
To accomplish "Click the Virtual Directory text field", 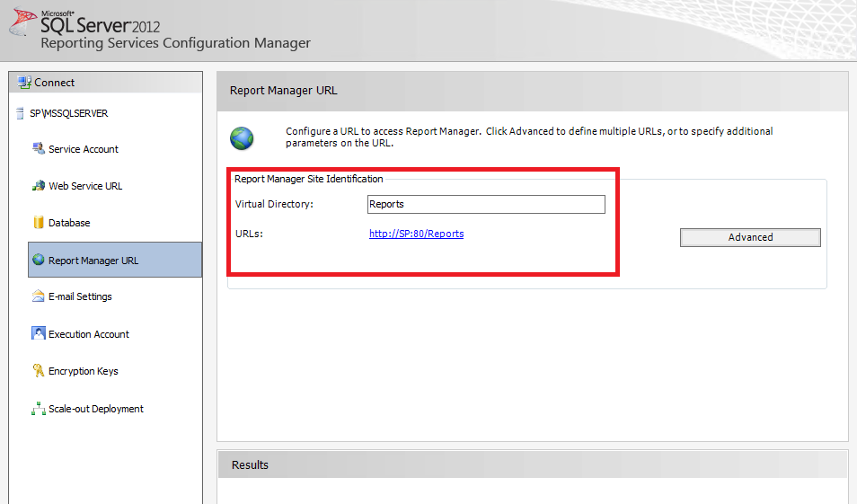I will pyautogui.click(x=486, y=204).
